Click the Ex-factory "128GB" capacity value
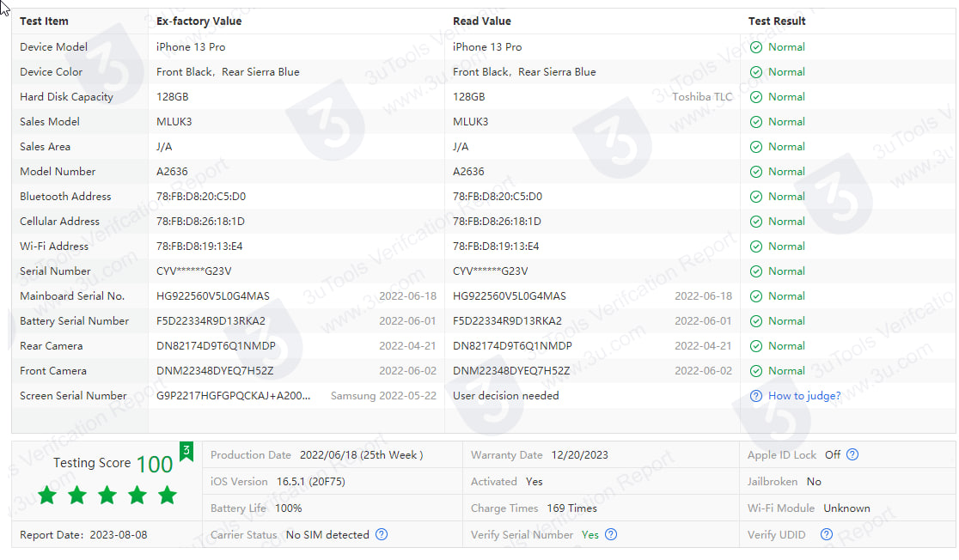This screenshot has height=560, width=959. point(173,96)
